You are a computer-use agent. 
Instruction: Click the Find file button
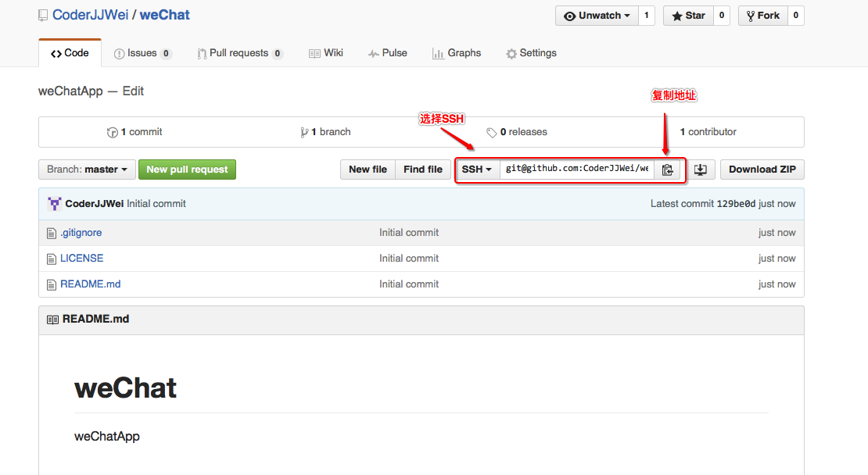click(423, 170)
